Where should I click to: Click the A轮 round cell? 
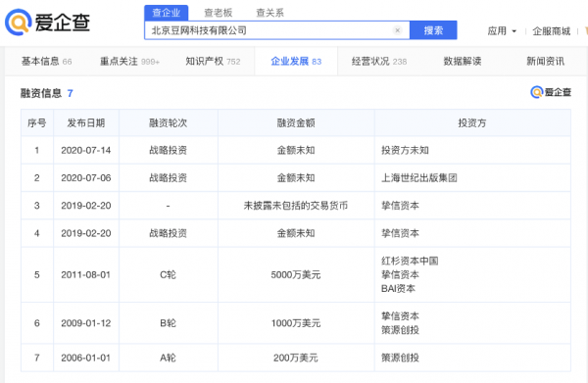168,358
